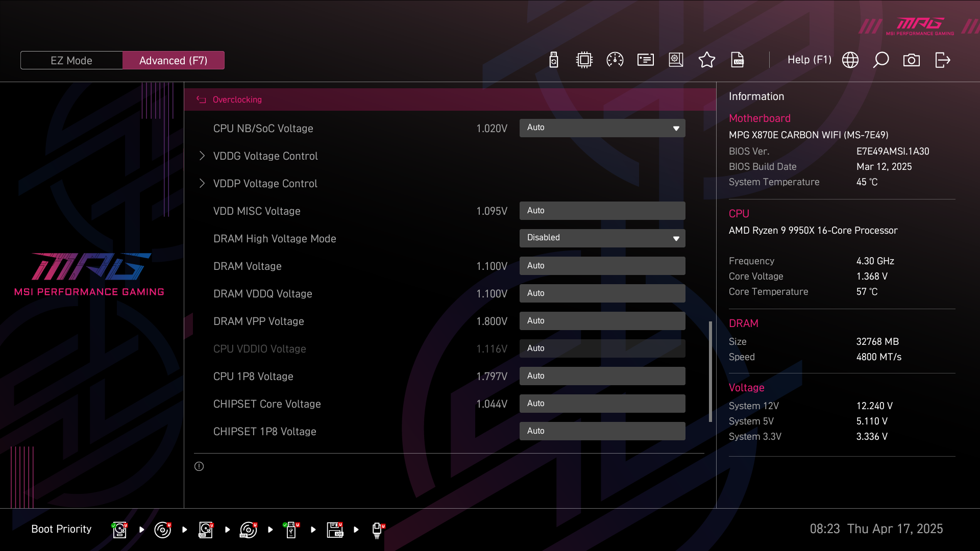Image resolution: width=980 pixels, height=551 pixels.
Task: Open CPU NB/SoC Voltage dropdown
Action: 602,128
